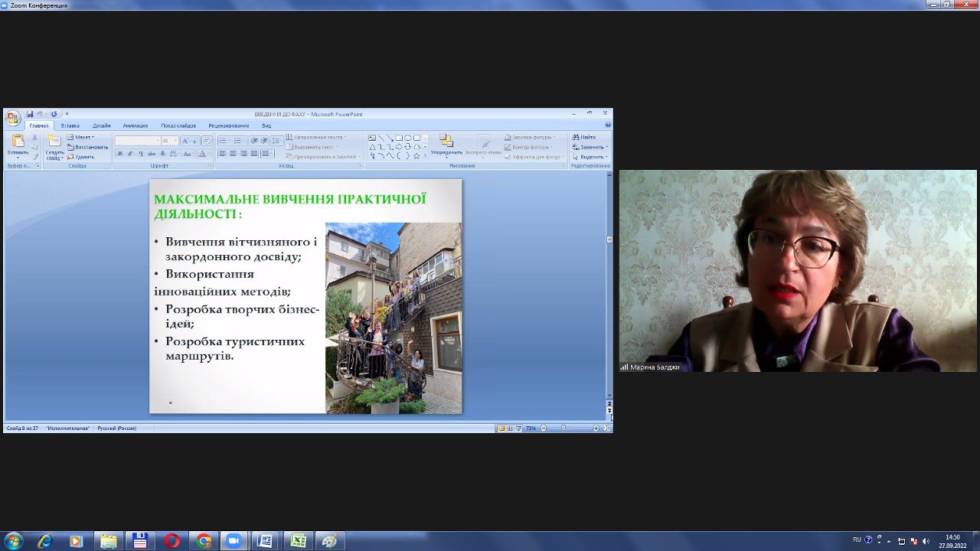This screenshot has height=551, width=980.
Task: Toggle center text alignment
Action: pos(233,154)
